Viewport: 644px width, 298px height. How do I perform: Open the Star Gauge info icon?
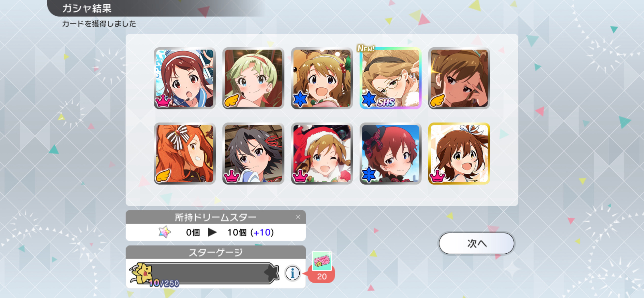coord(292,273)
